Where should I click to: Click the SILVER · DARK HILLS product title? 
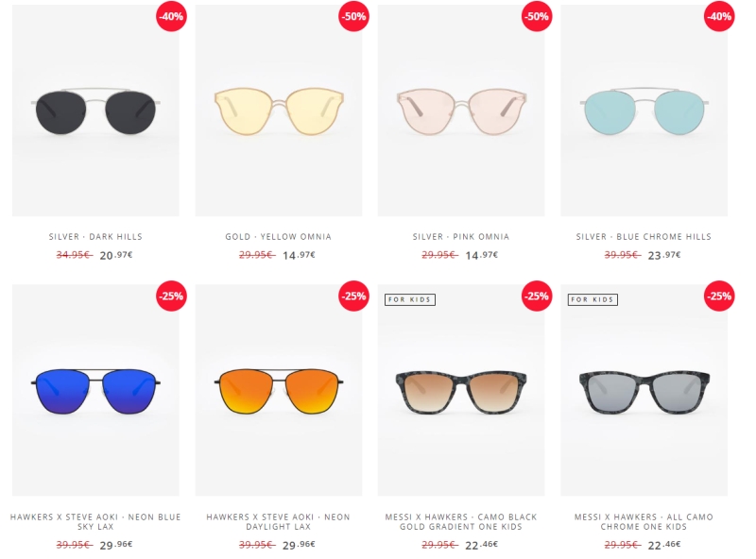(x=95, y=237)
